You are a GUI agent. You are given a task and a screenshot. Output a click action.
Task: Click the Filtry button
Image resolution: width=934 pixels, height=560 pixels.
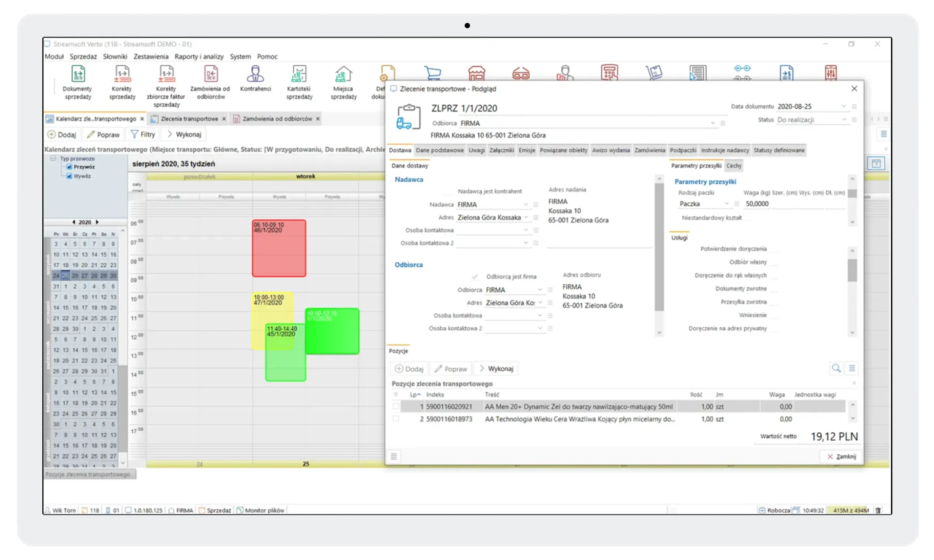click(x=143, y=134)
